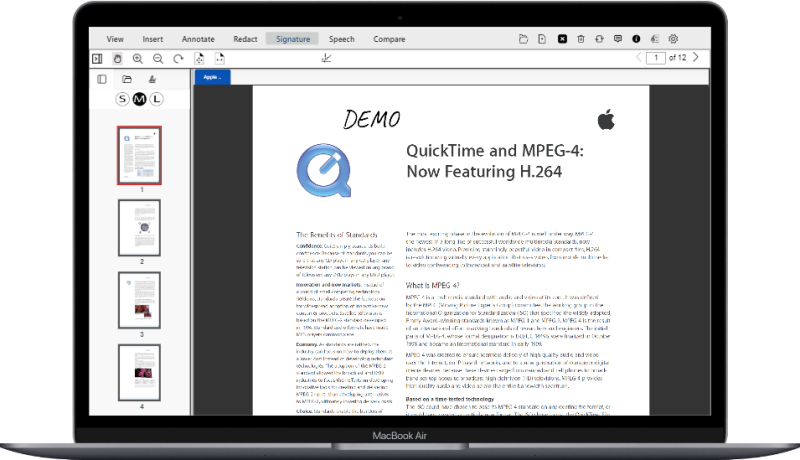Rotate the page clockwise
Image resolution: width=800 pixels, height=460 pixels.
click(x=178, y=59)
